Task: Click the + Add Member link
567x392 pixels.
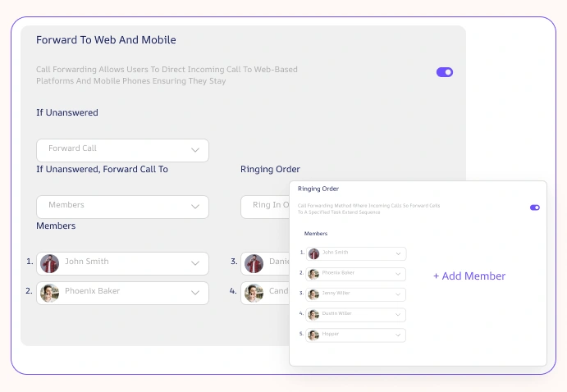Action: [469, 276]
